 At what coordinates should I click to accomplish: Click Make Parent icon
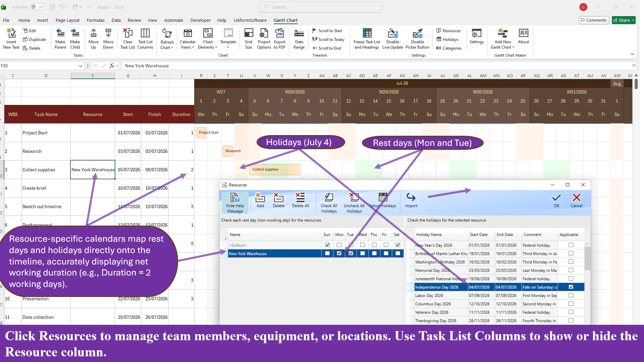(x=60, y=39)
